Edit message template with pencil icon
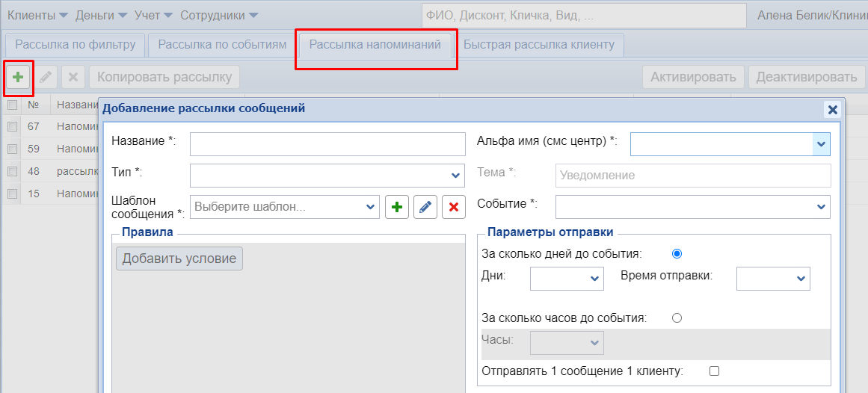 pyautogui.click(x=425, y=207)
